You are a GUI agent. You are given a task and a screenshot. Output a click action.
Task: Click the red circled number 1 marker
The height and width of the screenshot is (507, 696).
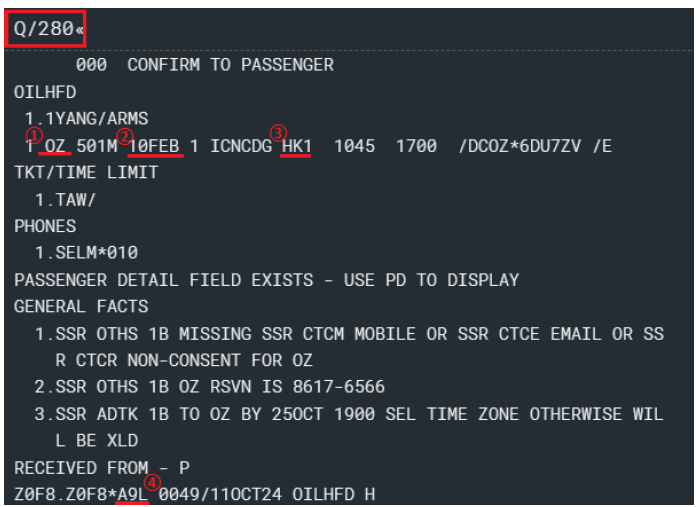pos(34,135)
